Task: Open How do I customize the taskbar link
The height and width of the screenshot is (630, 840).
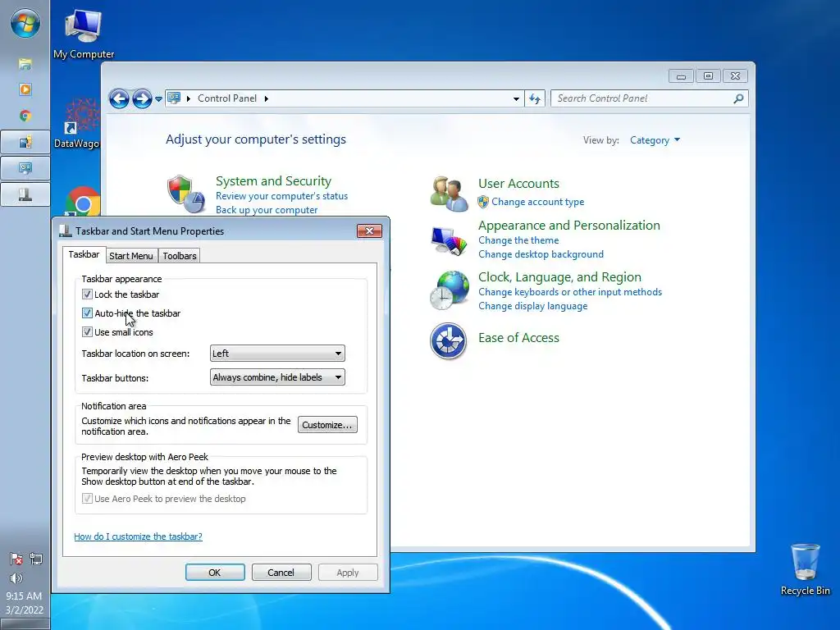Action: coord(138,536)
